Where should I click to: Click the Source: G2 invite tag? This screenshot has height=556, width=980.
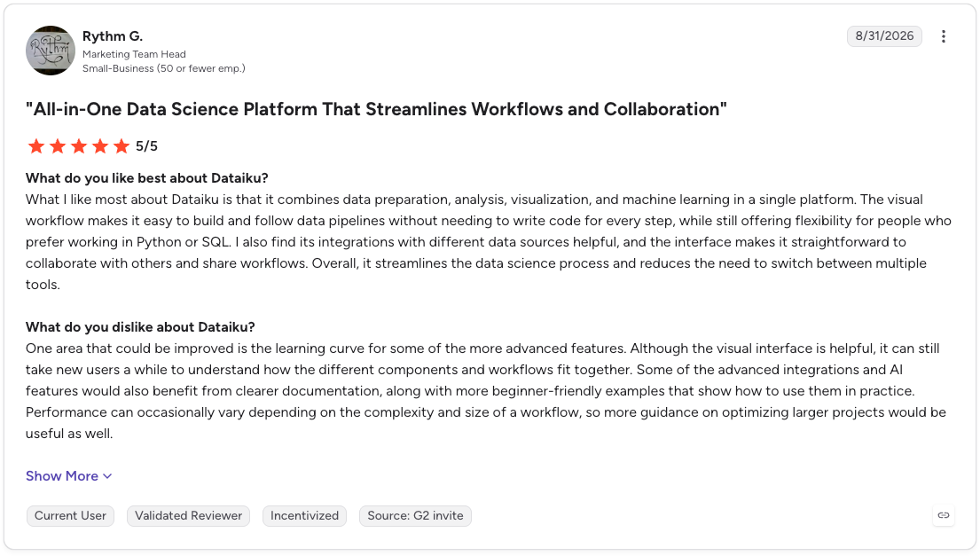415,516
